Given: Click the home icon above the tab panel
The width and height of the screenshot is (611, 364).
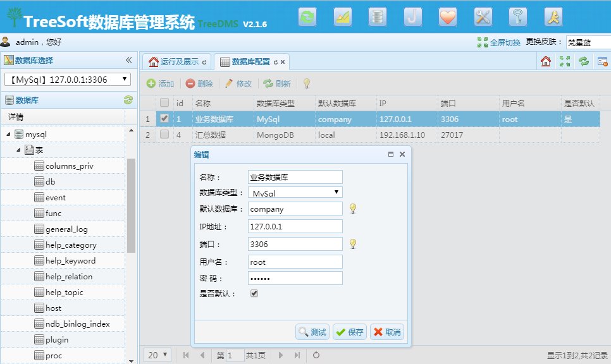Looking at the screenshot, I should pyautogui.click(x=545, y=61).
